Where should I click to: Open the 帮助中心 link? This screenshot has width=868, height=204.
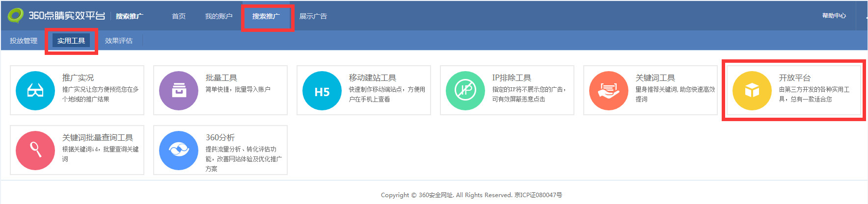(x=834, y=16)
